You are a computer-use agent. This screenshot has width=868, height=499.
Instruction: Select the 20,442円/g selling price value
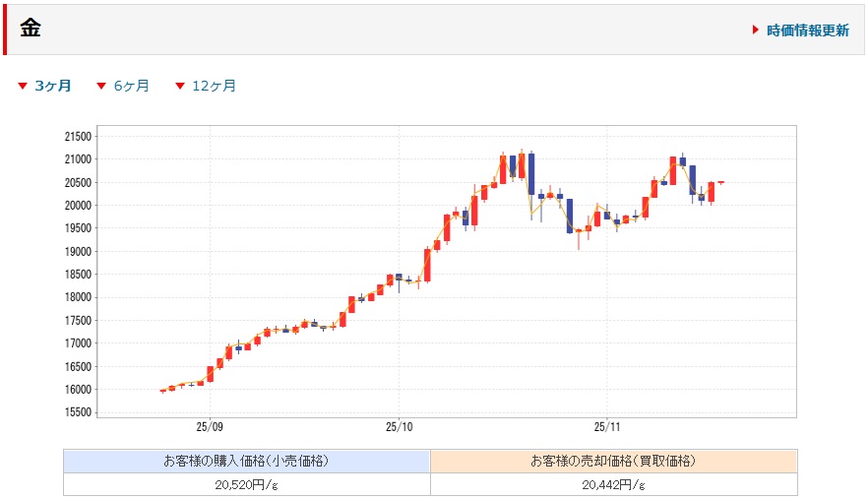pos(613,484)
